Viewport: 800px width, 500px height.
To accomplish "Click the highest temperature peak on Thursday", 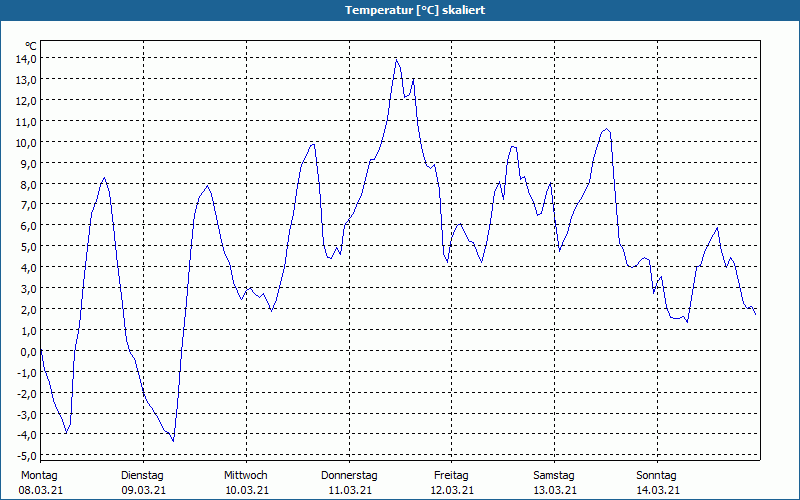I will click(396, 60).
